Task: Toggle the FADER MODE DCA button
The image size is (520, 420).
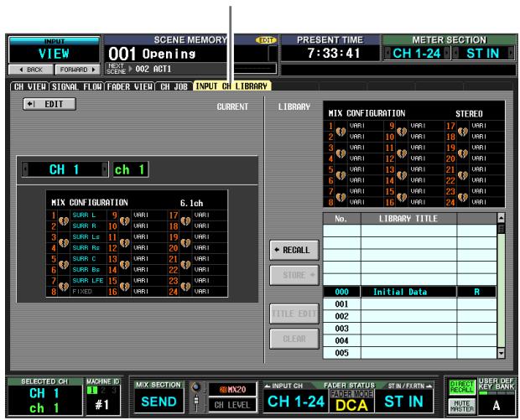Action: click(x=351, y=402)
